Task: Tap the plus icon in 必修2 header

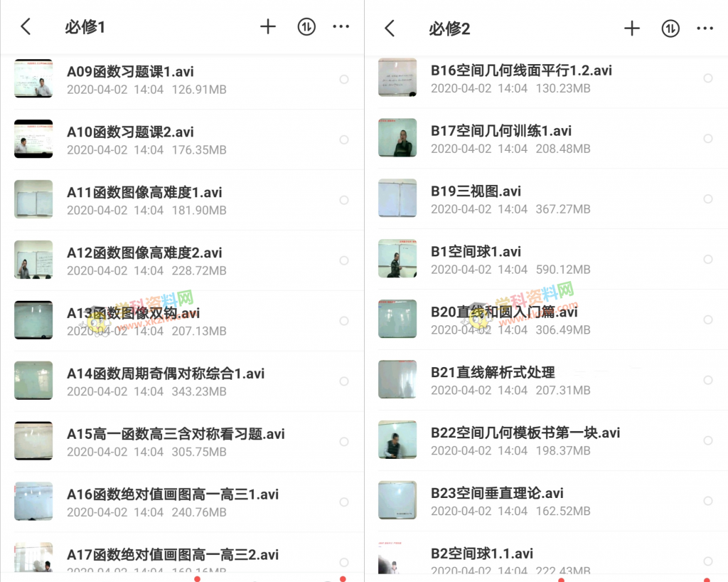Action: [632, 28]
